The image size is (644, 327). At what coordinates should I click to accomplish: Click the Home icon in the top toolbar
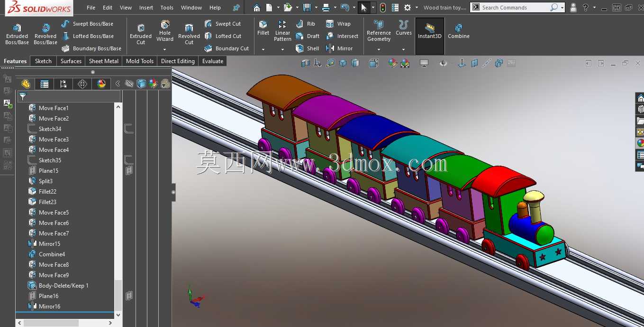pos(256,8)
